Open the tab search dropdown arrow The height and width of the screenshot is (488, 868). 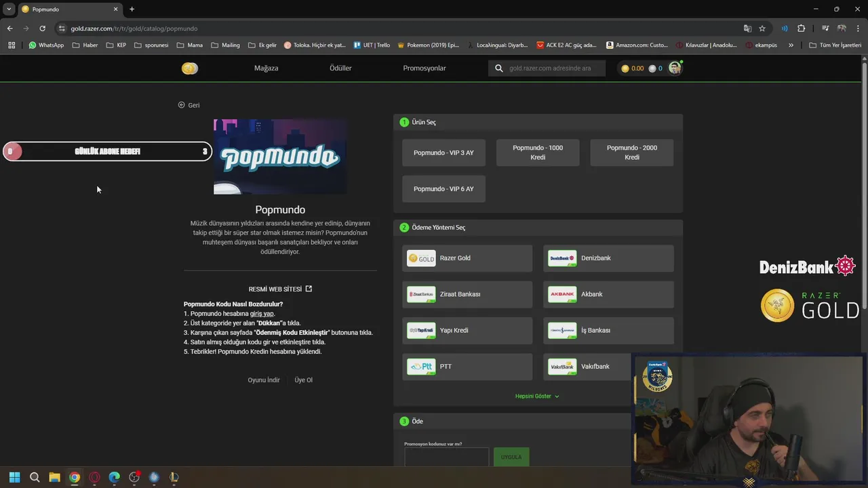coord(9,9)
